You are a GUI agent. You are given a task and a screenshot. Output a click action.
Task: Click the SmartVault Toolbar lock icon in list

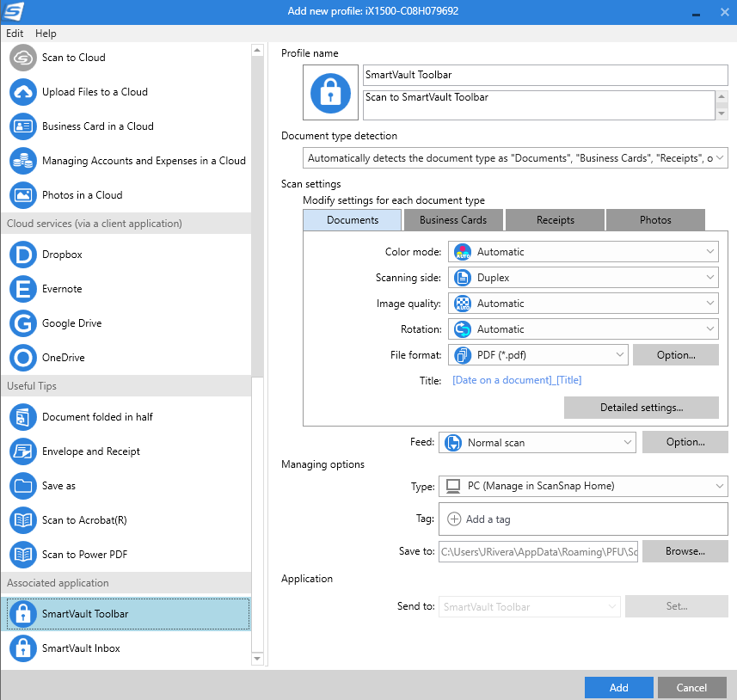pyautogui.click(x=23, y=614)
